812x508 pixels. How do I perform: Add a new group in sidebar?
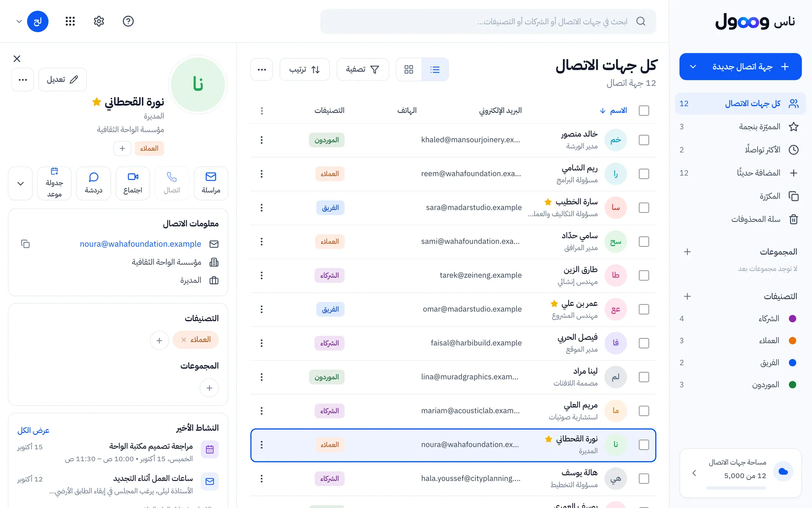[x=687, y=252]
